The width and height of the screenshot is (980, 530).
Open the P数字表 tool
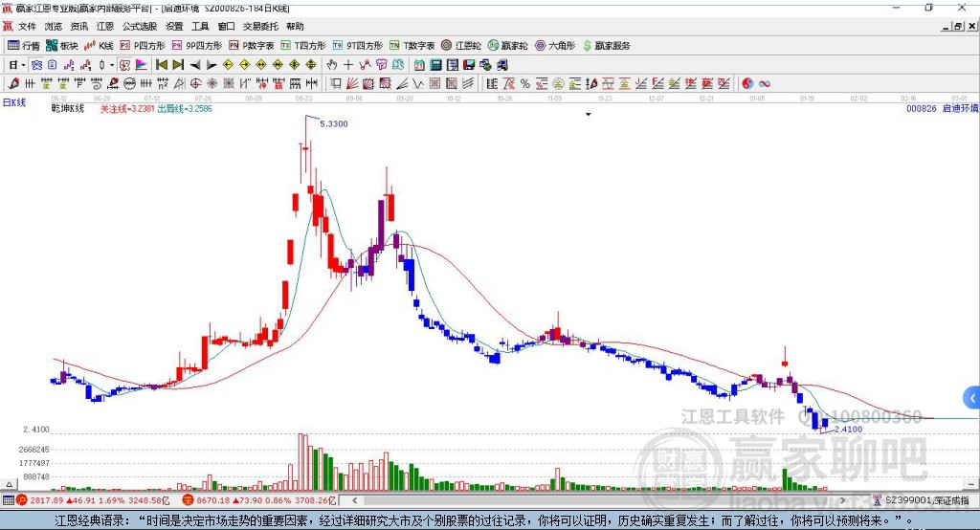click(252, 46)
